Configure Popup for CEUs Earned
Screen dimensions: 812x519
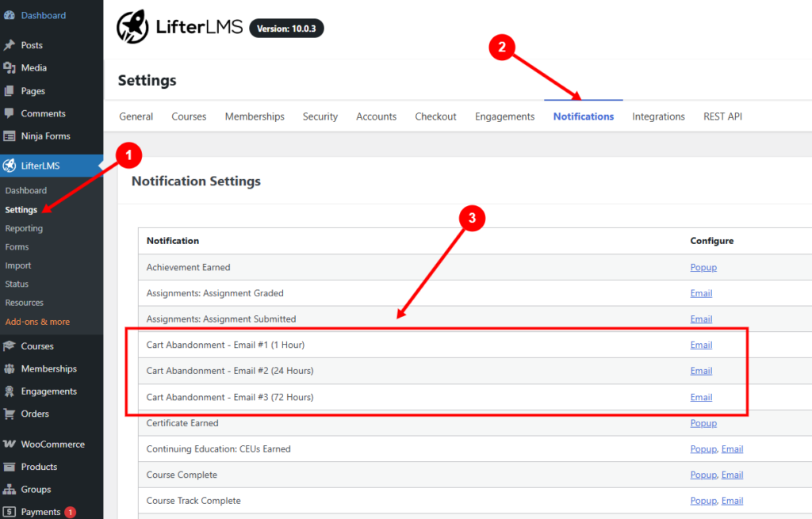(703, 448)
